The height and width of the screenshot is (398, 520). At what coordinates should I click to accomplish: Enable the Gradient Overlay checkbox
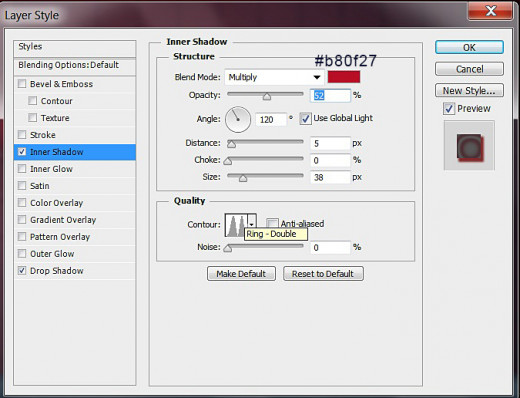[x=22, y=219]
